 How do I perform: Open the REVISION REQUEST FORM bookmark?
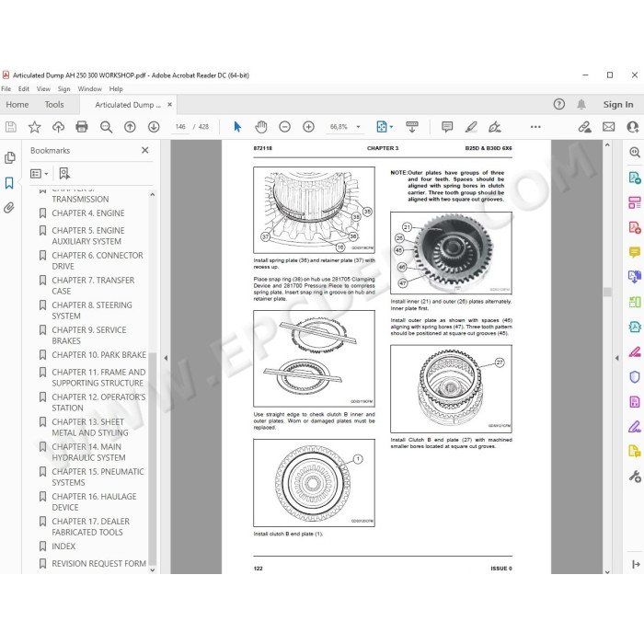pos(98,563)
